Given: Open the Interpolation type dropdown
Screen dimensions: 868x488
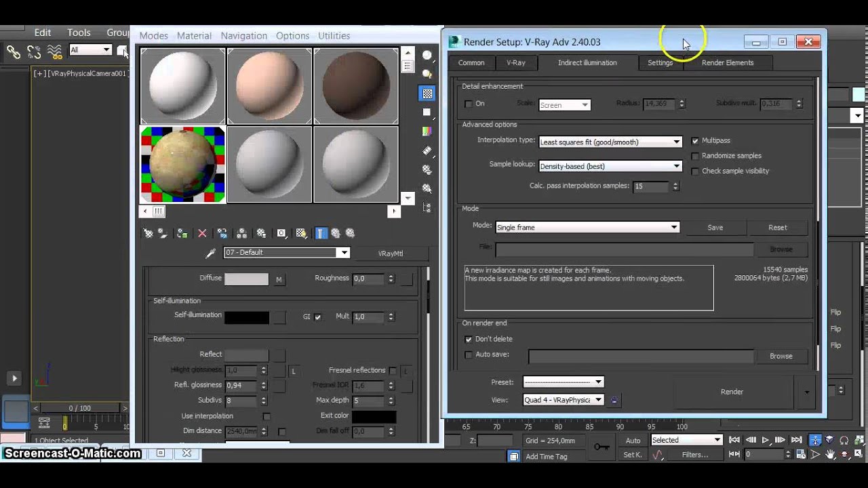Looking at the screenshot, I should (610, 142).
